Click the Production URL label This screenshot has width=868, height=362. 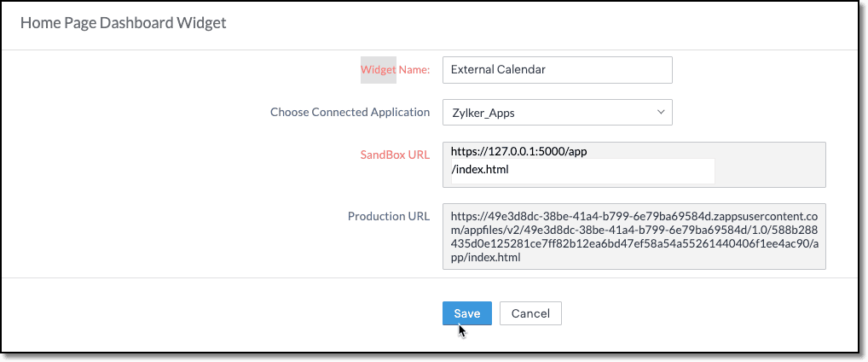coord(388,216)
